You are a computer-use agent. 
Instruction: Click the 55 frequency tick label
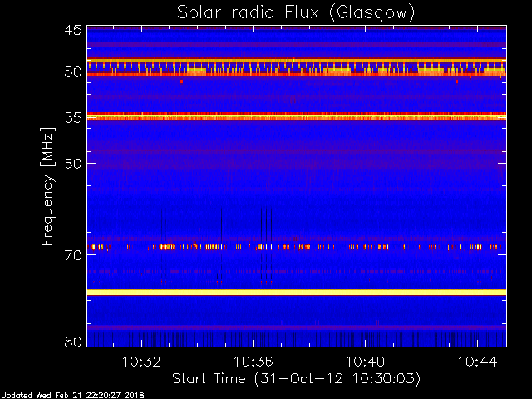click(73, 118)
